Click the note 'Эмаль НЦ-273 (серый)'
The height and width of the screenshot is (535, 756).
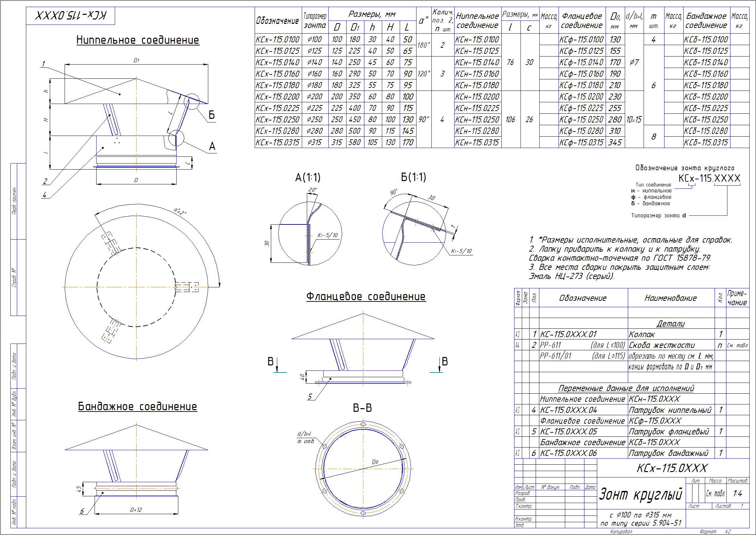[x=571, y=277]
